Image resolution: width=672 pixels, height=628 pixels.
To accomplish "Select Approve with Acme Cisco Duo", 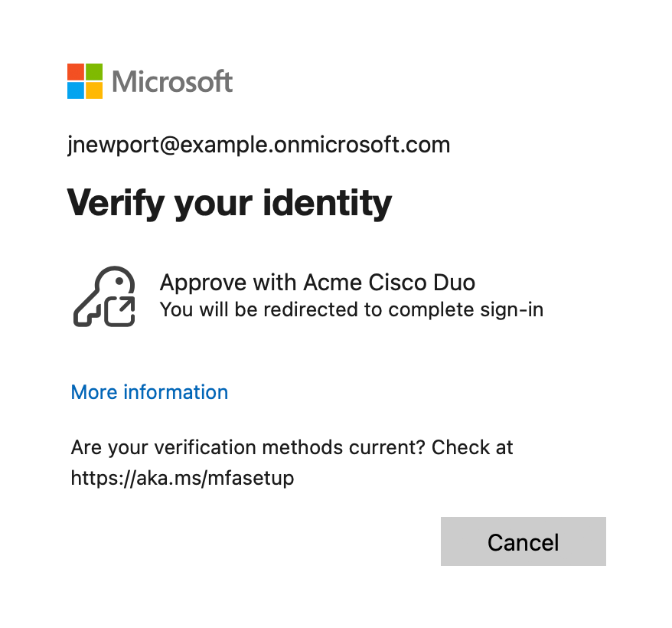I will 317,283.
